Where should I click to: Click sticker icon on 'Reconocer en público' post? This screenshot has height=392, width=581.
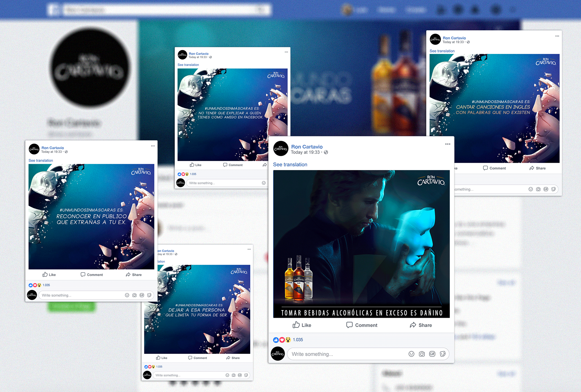tap(149, 295)
